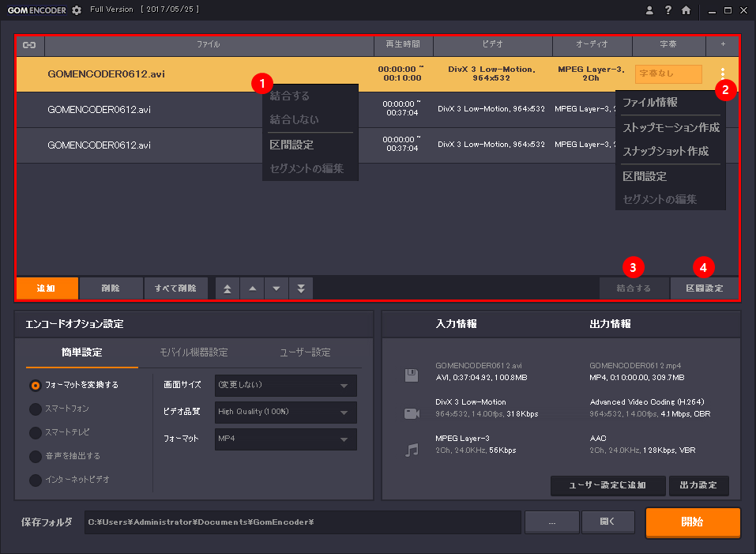Select the GOMENCODER0612.avi row with duration 00:37:04, second
This screenshot has height=554, width=756.
(x=377, y=110)
